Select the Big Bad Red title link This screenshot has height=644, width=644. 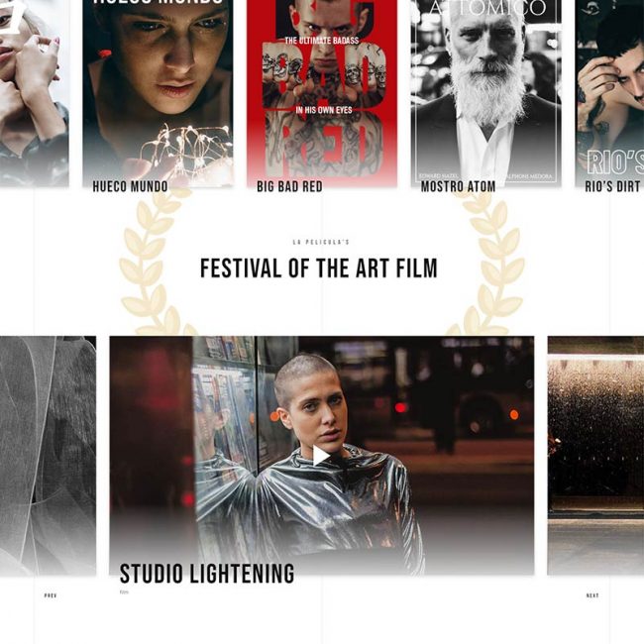(x=289, y=186)
